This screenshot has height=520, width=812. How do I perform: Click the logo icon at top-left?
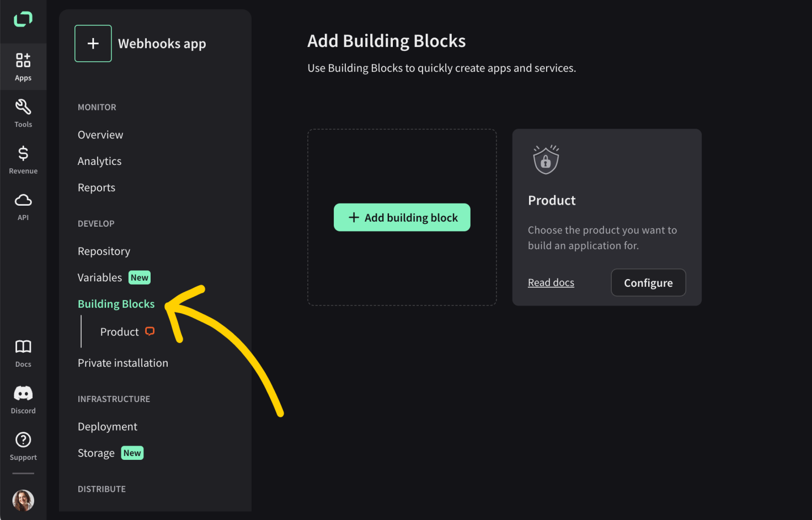pos(23,19)
